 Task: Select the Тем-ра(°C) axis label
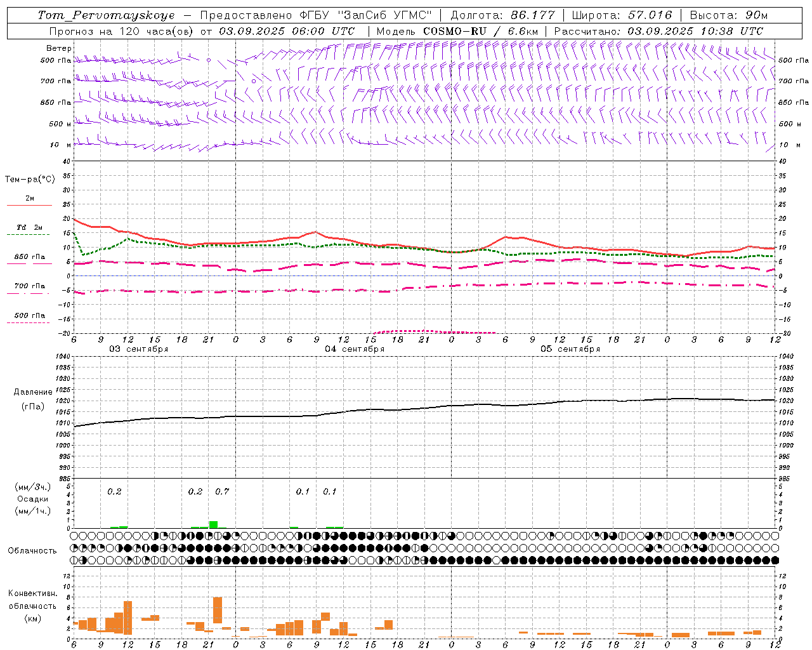pos(30,180)
